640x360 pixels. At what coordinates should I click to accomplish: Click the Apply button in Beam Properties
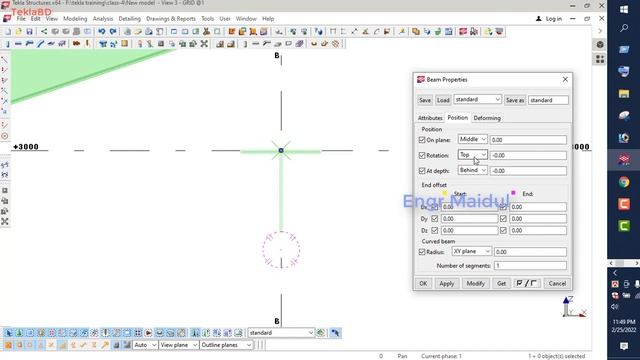(x=447, y=283)
